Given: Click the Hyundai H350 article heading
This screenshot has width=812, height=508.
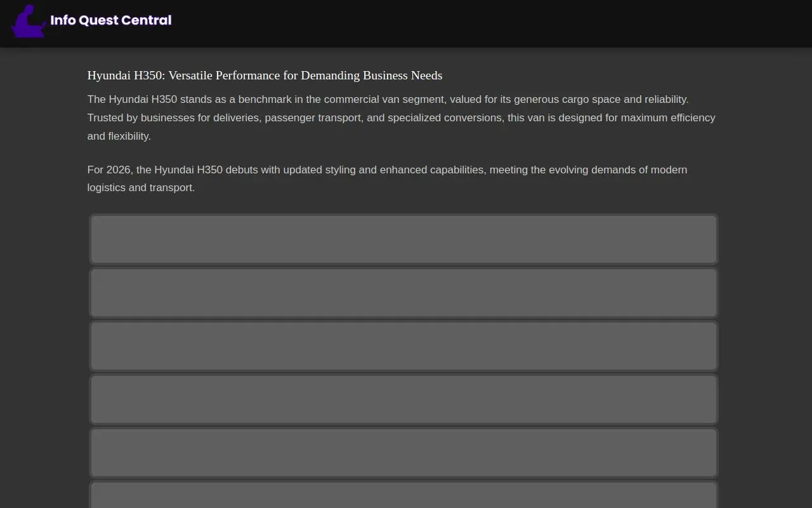Looking at the screenshot, I should (x=265, y=76).
